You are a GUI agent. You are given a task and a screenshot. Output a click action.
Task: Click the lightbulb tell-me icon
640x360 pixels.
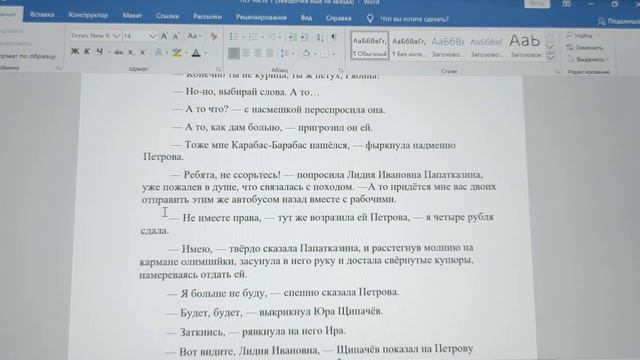(370, 19)
